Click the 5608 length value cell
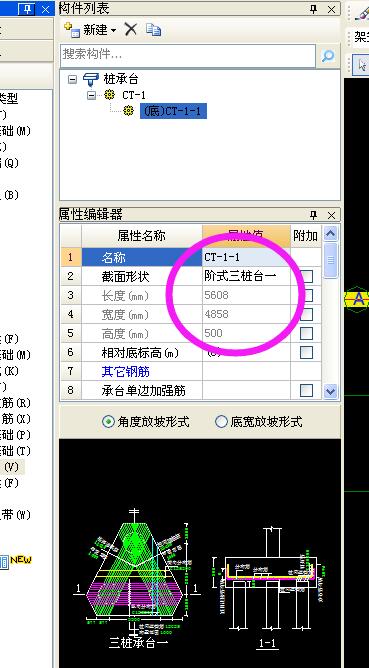This screenshot has height=668, width=369. pos(246,295)
